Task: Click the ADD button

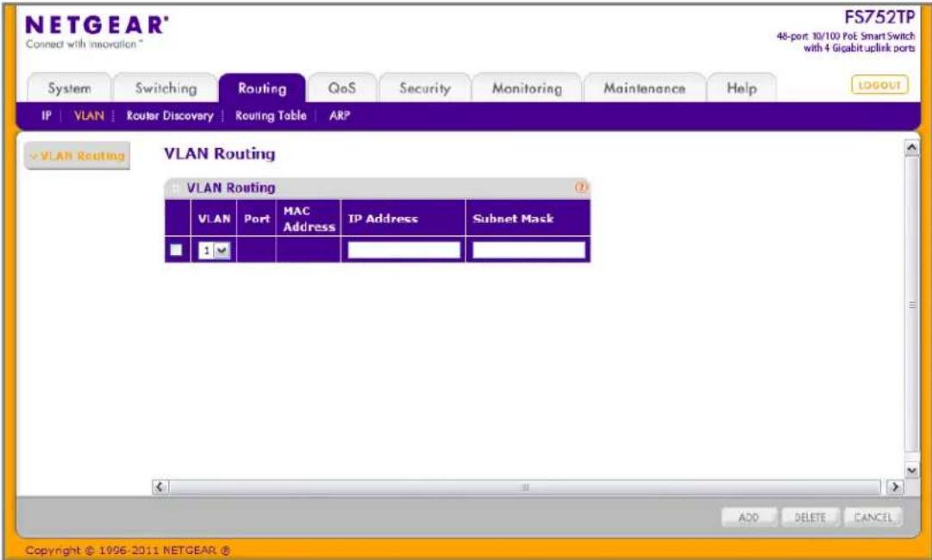Action: pos(748,517)
